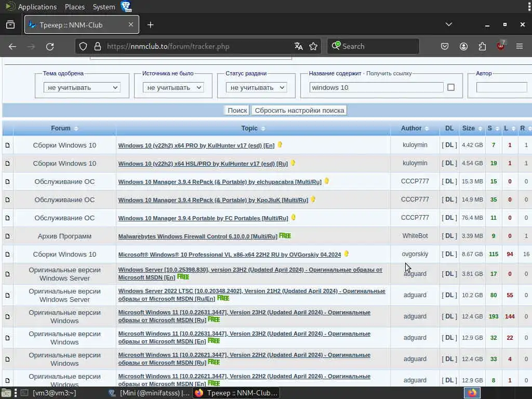Open a new browser tab
The width and height of the screenshot is (532, 399).
[x=150, y=25]
